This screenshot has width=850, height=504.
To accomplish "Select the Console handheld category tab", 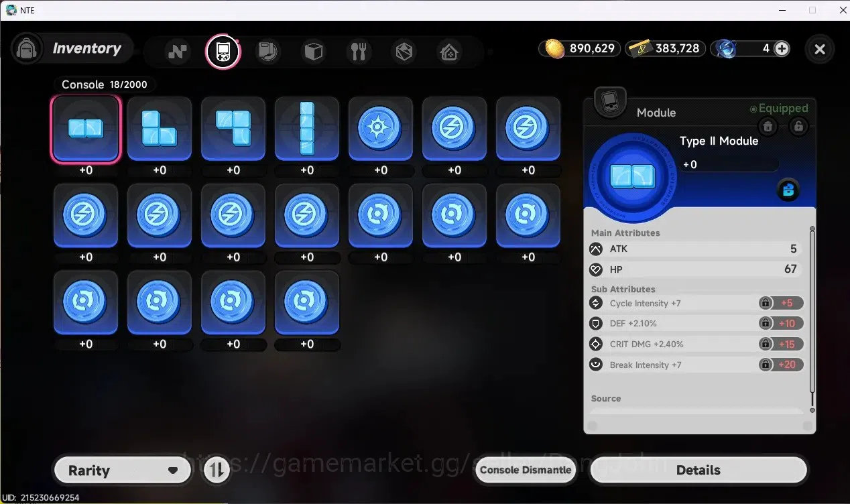I will (223, 51).
